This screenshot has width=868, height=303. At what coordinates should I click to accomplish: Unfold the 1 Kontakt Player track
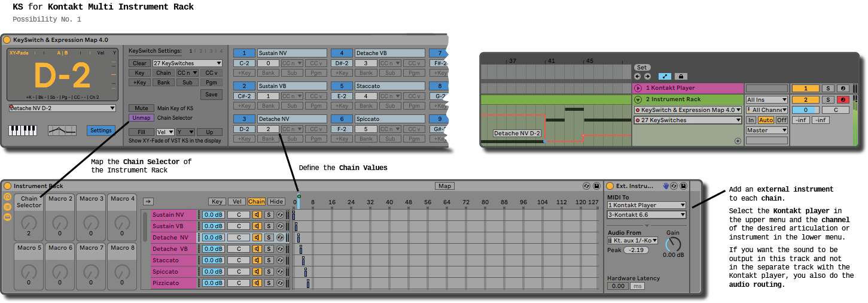pos(638,88)
